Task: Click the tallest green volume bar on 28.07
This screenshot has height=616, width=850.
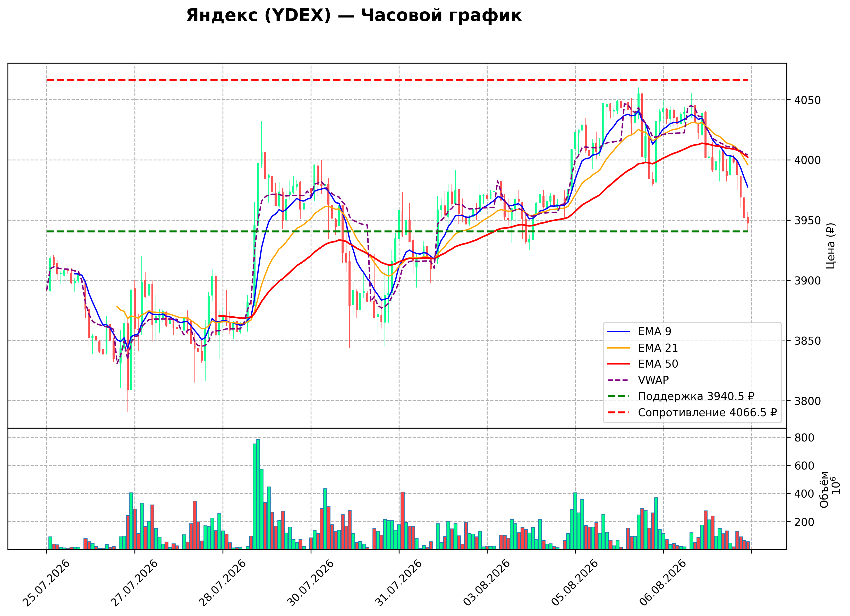Action: pyautogui.click(x=258, y=494)
